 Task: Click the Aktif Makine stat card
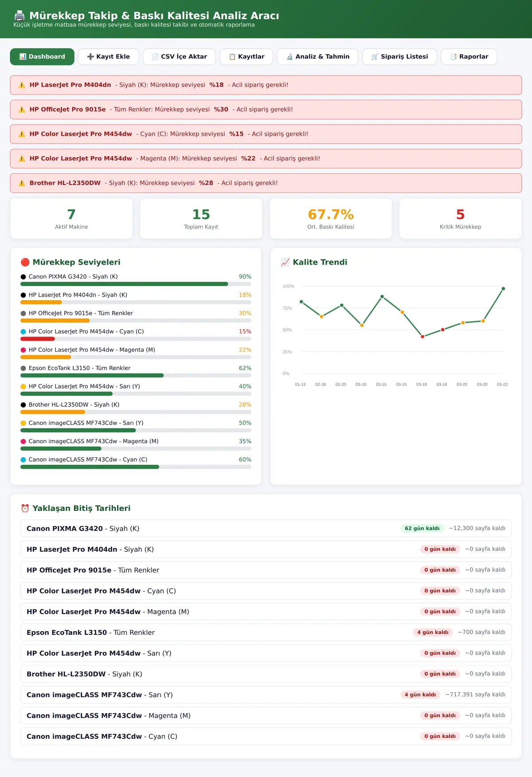(x=71, y=219)
